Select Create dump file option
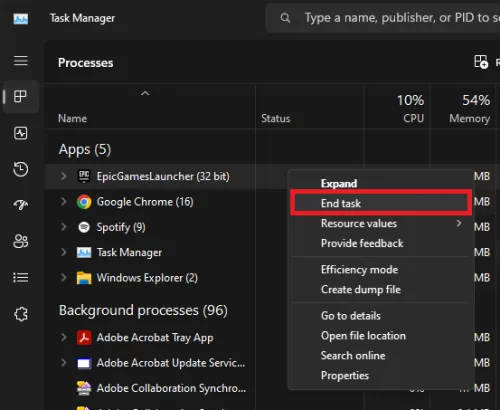Viewport: 500px width, 410px height. (x=381, y=290)
